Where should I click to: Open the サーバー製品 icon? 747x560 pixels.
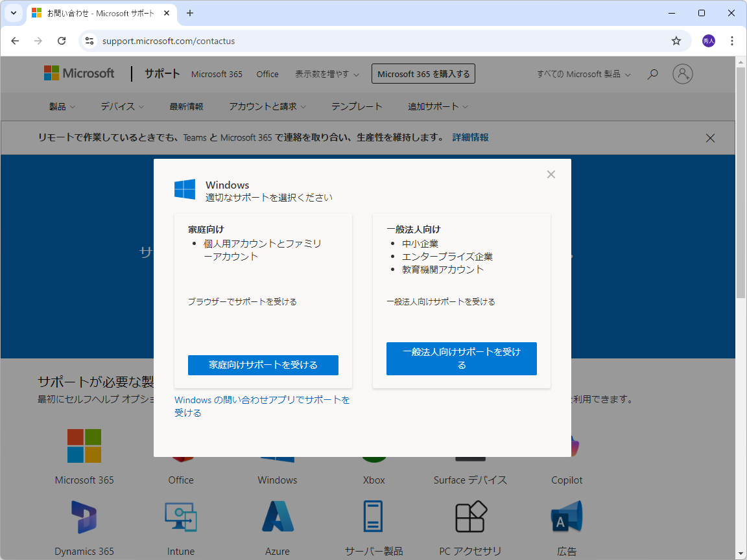(373, 517)
